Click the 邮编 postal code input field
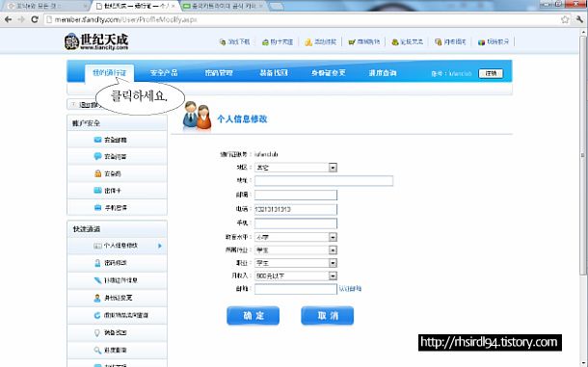This screenshot has width=588, height=367. (296, 195)
